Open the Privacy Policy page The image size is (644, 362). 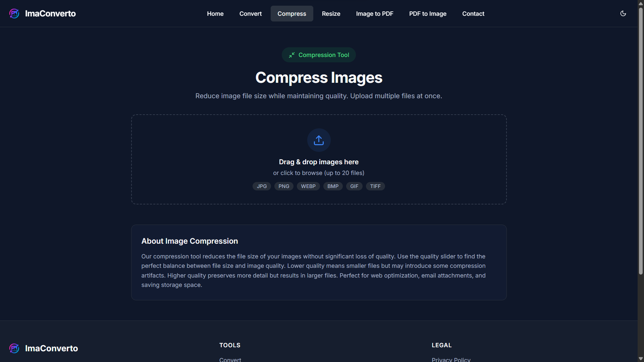point(451,359)
